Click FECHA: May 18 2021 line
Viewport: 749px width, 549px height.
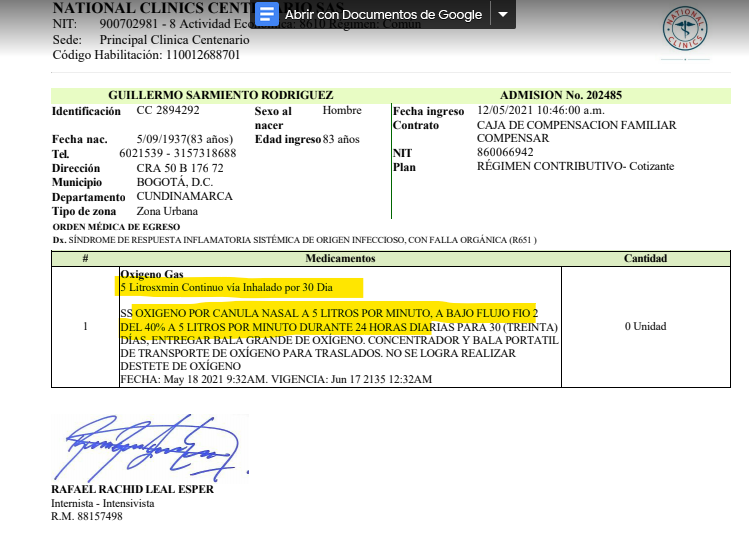click(x=276, y=379)
